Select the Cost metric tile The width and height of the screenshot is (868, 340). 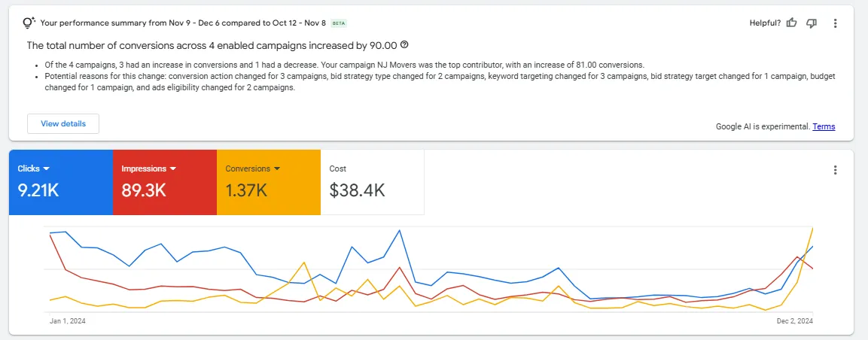coord(372,182)
